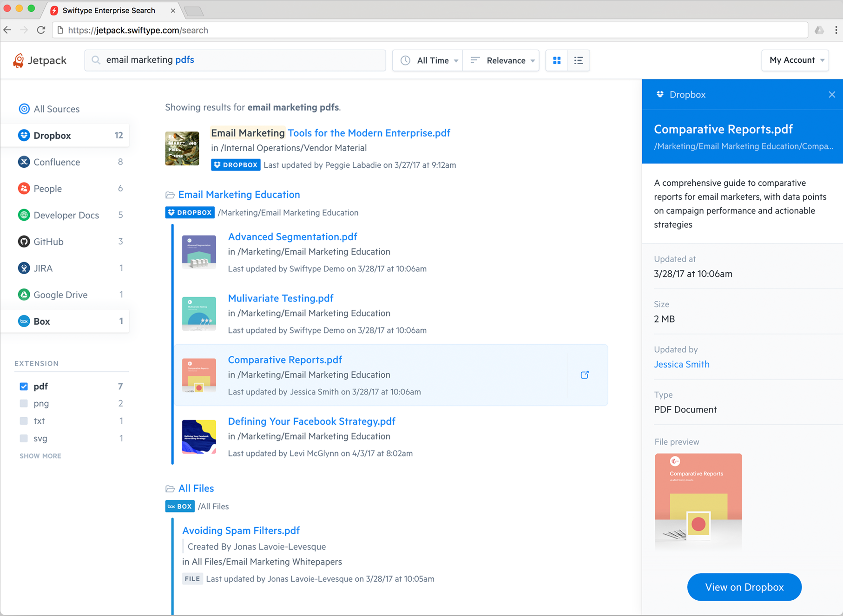Viewport: 843px width, 616px height.
Task: Filter results by Dropbox source
Action: pyautogui.click(x=65, y=135)
